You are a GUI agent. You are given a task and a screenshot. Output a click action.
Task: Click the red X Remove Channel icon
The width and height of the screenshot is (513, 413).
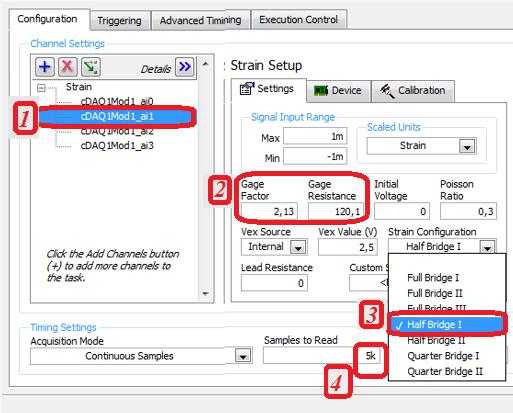tap(67, 67)
